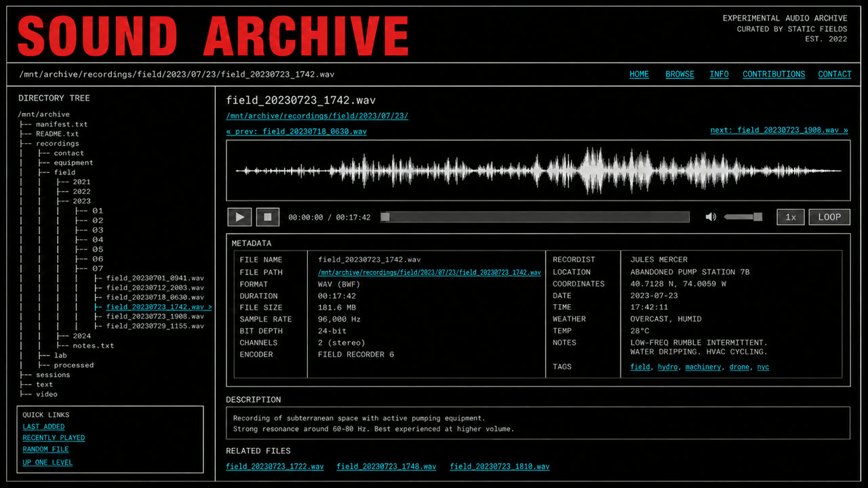Screen dimensions: 868x488
Task: Filter by the 'machinery' tag
Action: [703, 367]
